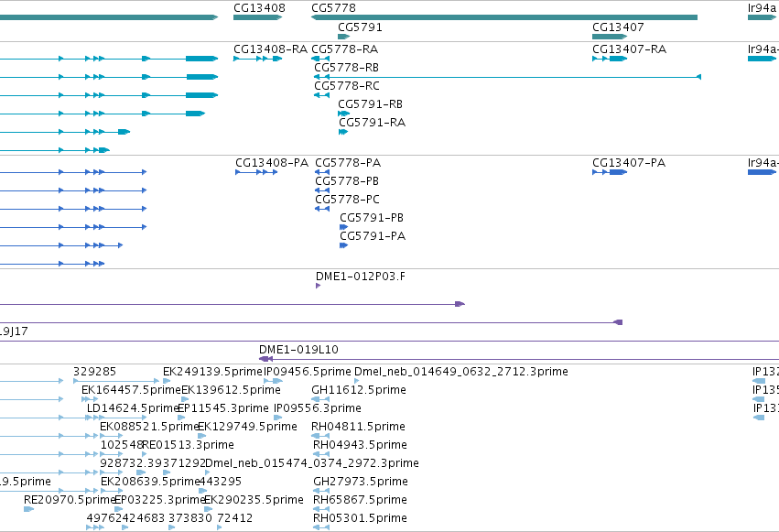Click the 72412 feature label
779x532 pixels.
click(x=234, y=518)
